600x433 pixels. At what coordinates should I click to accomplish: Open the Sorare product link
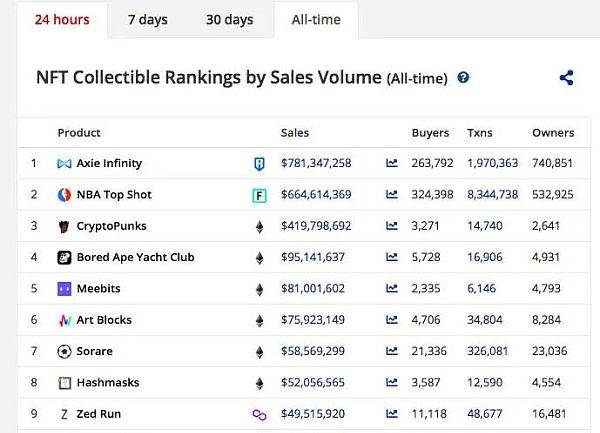[95, 351]
